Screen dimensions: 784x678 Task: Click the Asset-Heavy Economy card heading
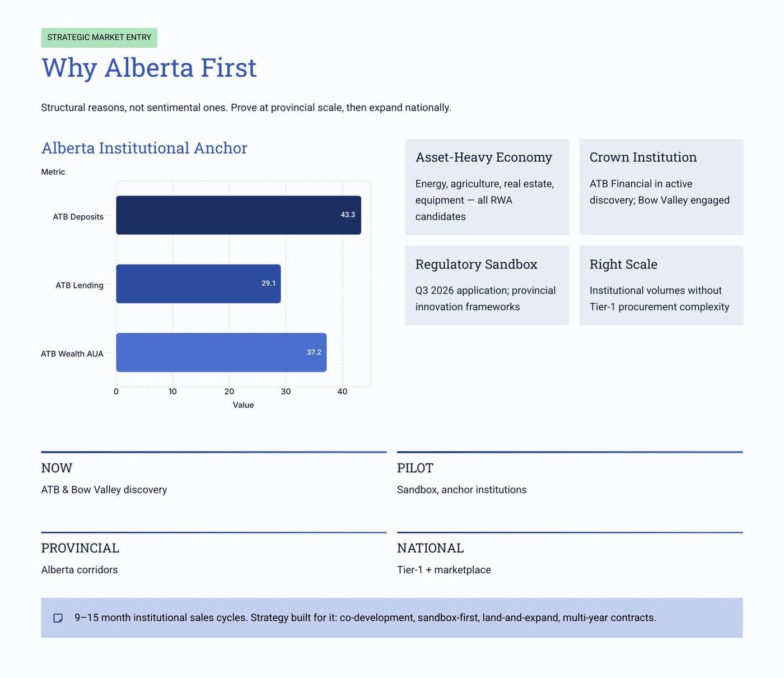[484, 157]
